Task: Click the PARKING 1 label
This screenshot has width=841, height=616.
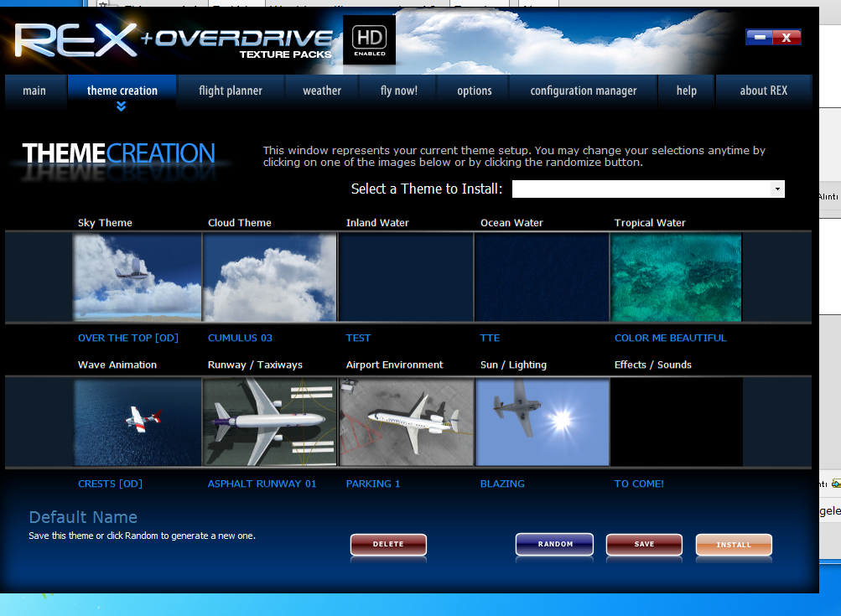Action: click(373, 484)
